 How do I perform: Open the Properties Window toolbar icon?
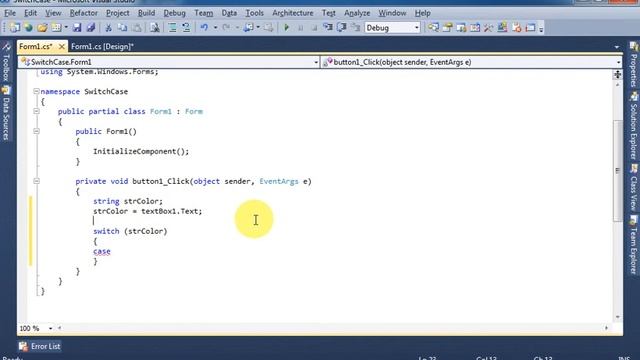[x=447, y=28]
